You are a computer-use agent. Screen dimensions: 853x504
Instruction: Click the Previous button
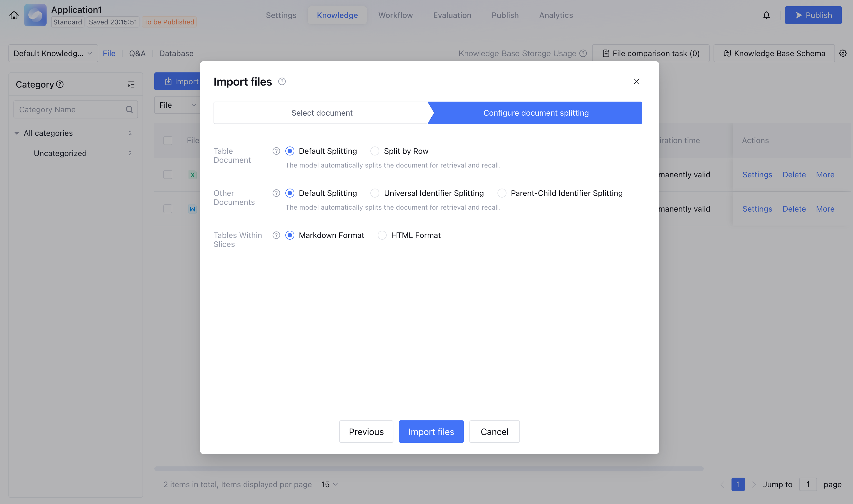(366, 432)
